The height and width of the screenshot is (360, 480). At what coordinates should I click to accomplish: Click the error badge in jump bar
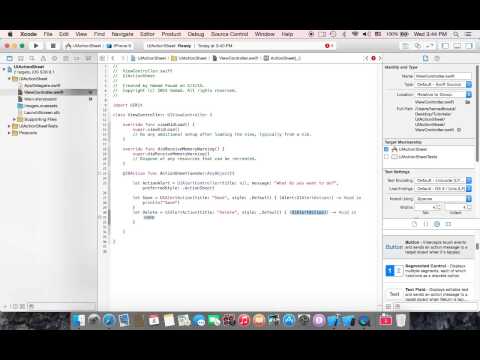pos(373,58)
